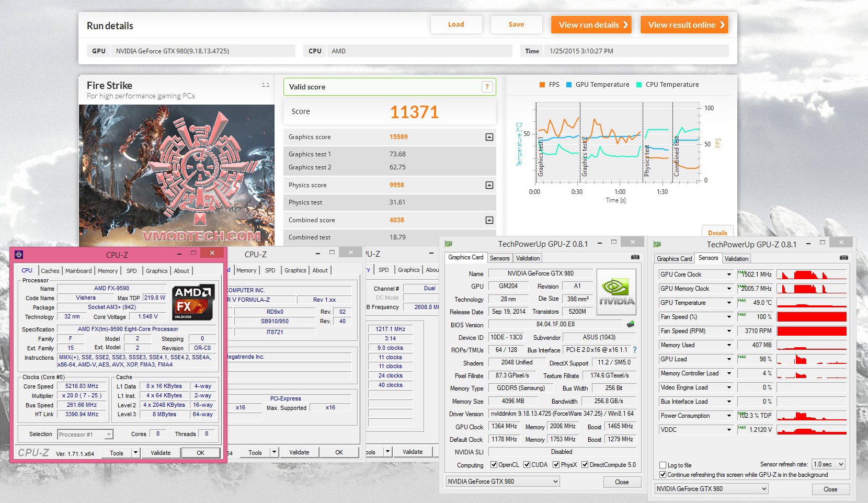
Task: Click the GPU Core Clock sensor graph
Action: [812, 275]
